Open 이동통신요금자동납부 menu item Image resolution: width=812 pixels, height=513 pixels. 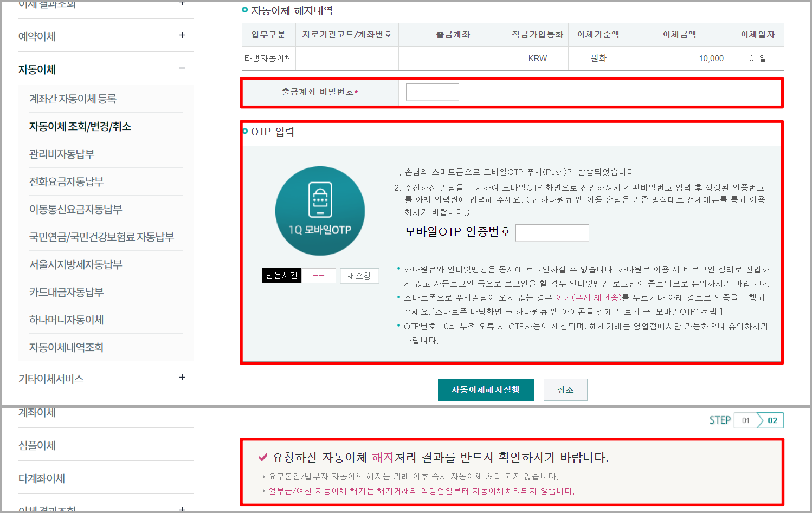point(75,209)
